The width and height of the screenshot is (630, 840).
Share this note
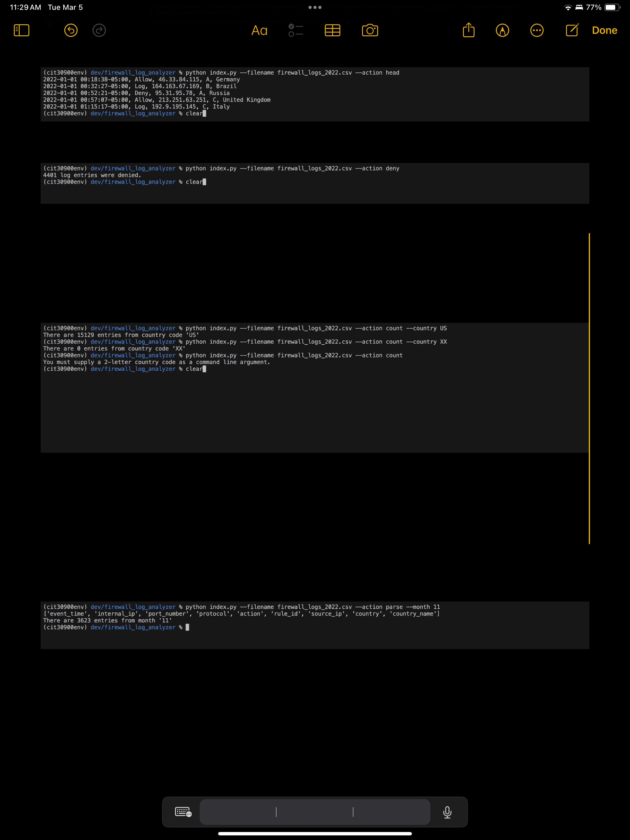point(469,30)
